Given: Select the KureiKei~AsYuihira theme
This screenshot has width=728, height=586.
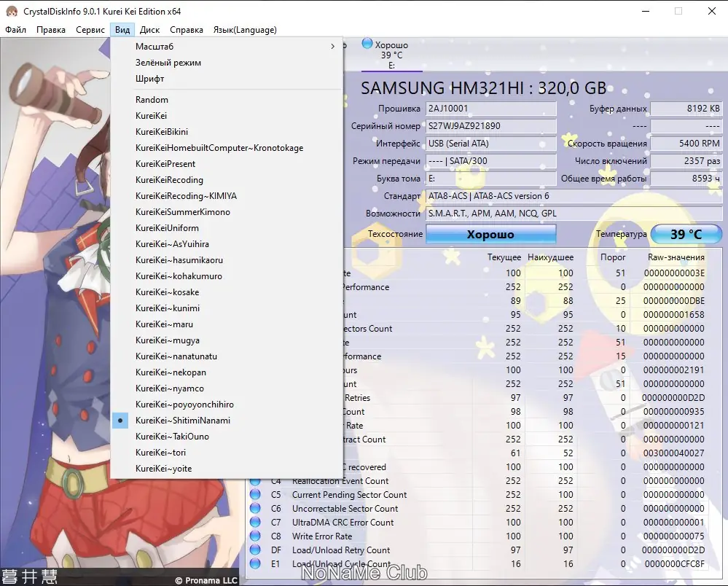Looking at the screenshot, I should [x=227, y=243].
